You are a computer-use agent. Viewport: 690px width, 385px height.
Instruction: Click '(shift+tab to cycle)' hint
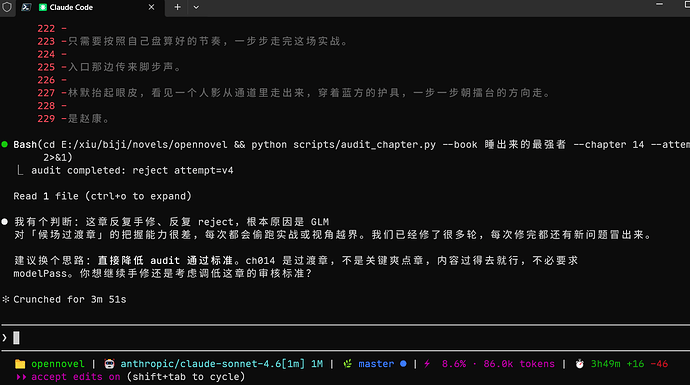click(x=186, y=377)
